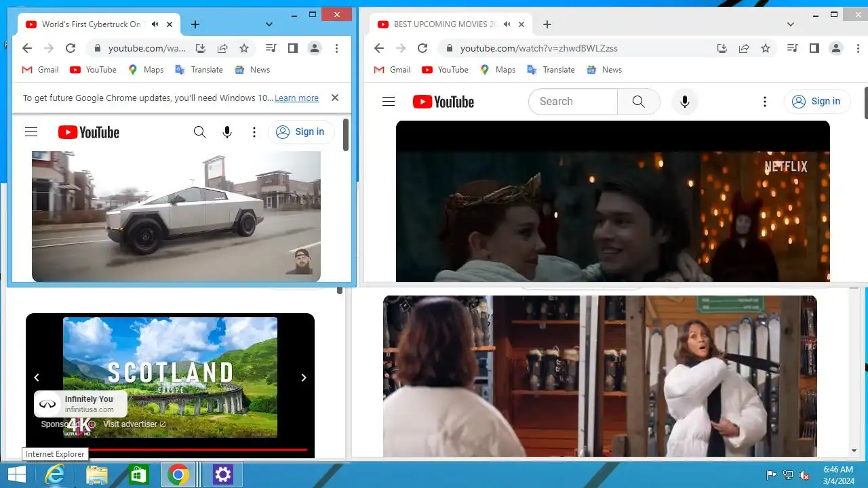868x488 pixels.
Task: Open YouTube bookmark in right window
Action: point(446,70)
